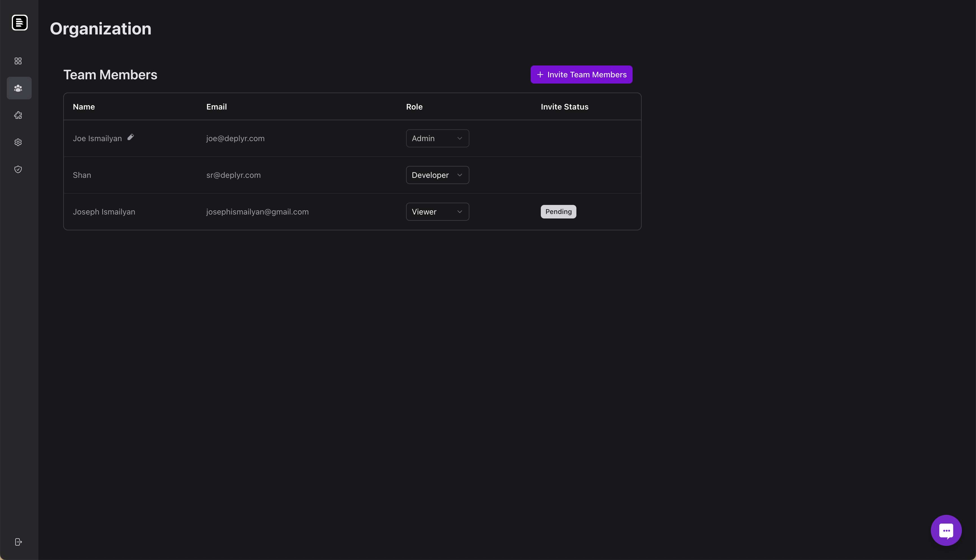Open the security shield icon
Viewport: 976px width, 560px height.
18,169
